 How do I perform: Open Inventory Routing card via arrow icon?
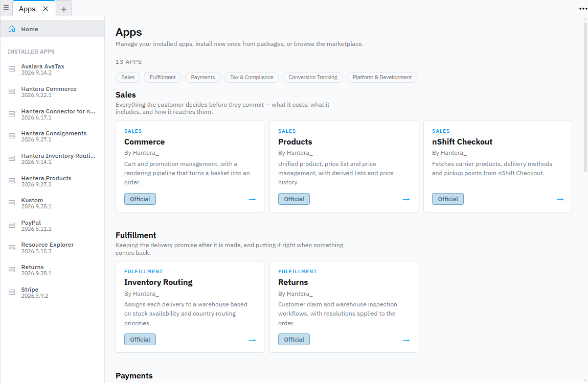[252, 340]
